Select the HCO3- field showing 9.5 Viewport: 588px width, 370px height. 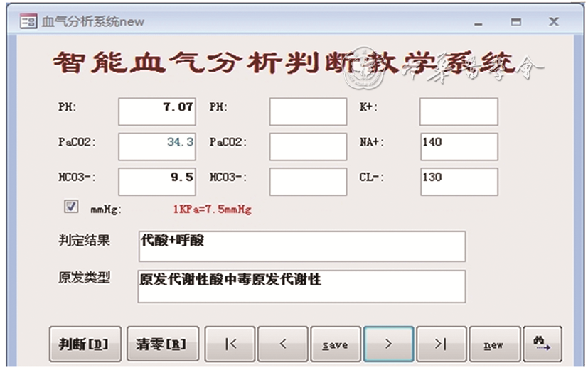tap(156, 181)
